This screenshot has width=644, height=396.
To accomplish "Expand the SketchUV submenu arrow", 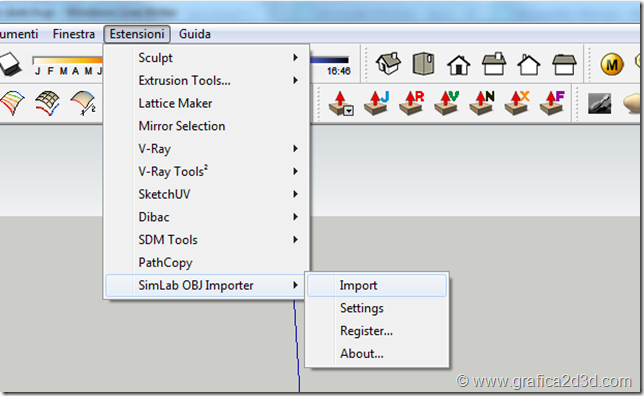I will point(295,194).
